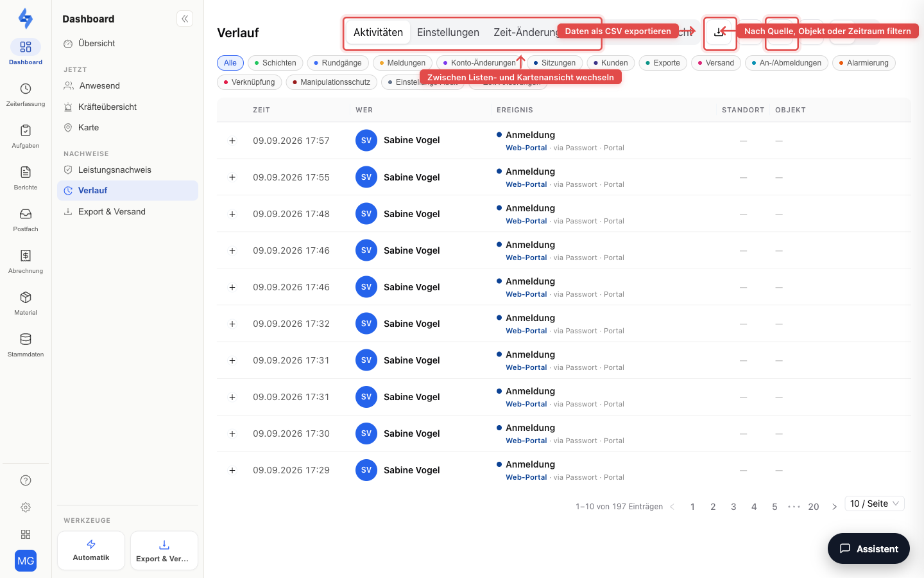This screenshot has height=578, width=924.
Task: Open the Stammdaten master data section
Action: (26, 345)
